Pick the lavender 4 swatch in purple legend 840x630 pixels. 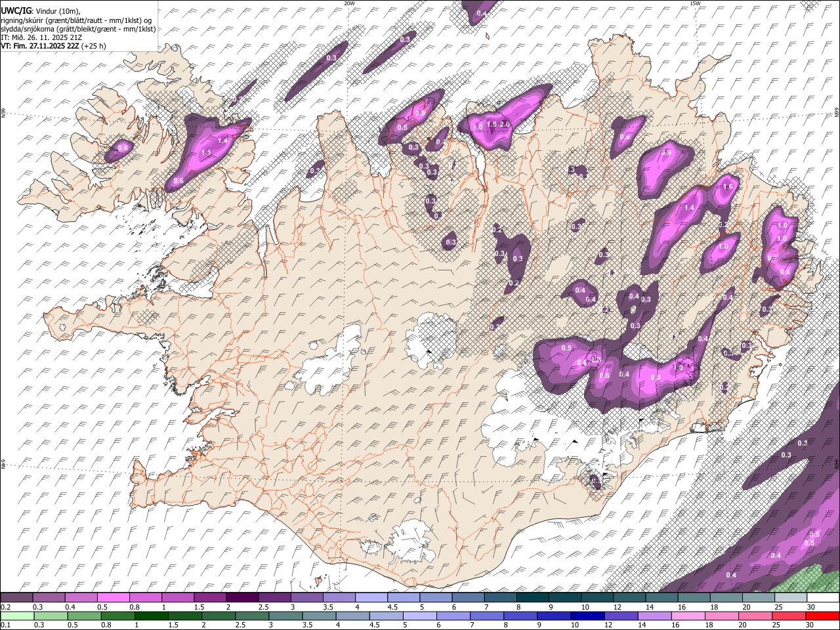(x=371, y=598)
